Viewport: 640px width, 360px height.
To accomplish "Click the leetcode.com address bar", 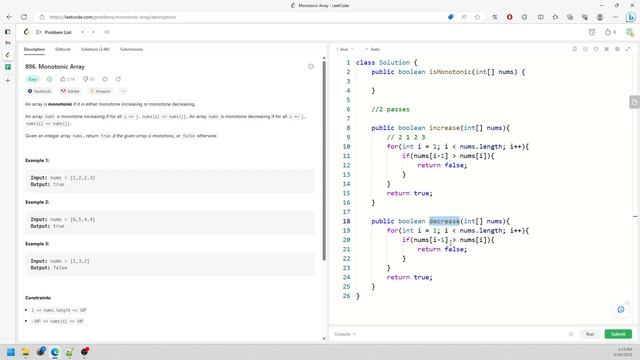I will pos(112,17).
